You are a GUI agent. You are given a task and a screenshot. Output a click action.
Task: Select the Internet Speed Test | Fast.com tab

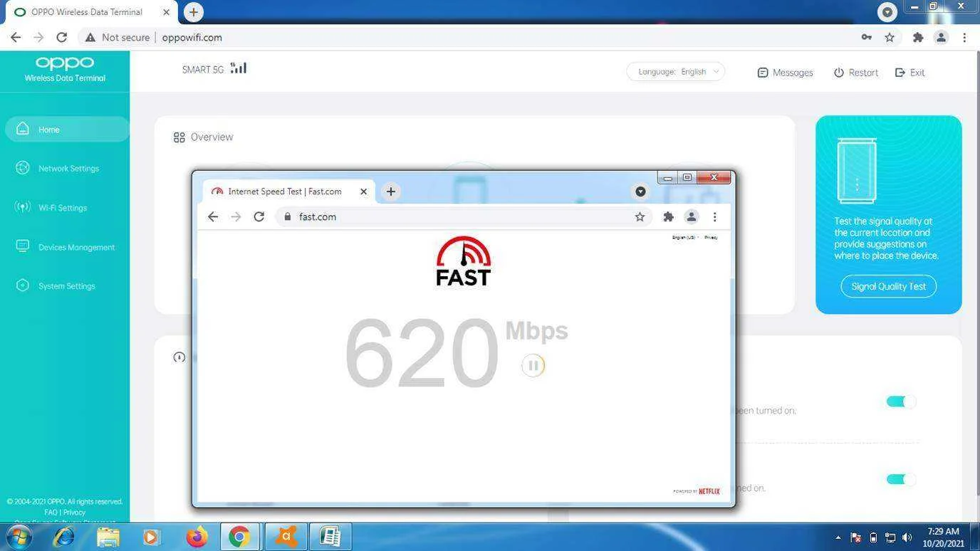click(289, 191)
